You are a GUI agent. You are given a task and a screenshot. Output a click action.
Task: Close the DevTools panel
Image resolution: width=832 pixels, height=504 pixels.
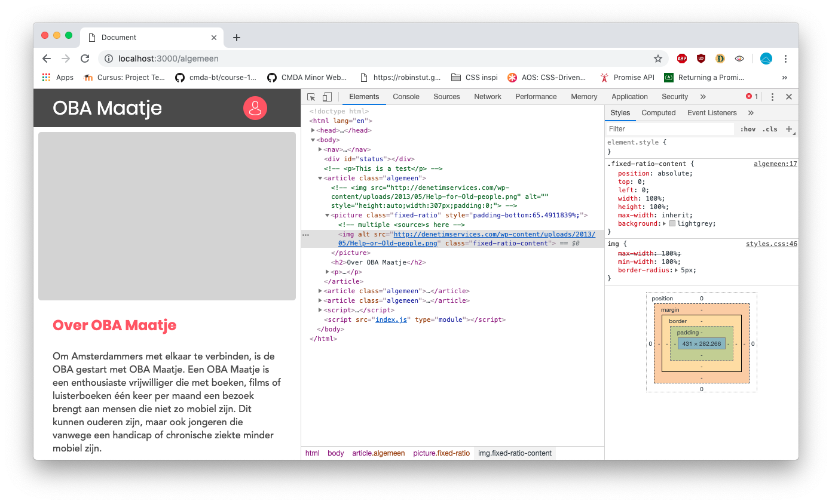click(x=789, y=97)
